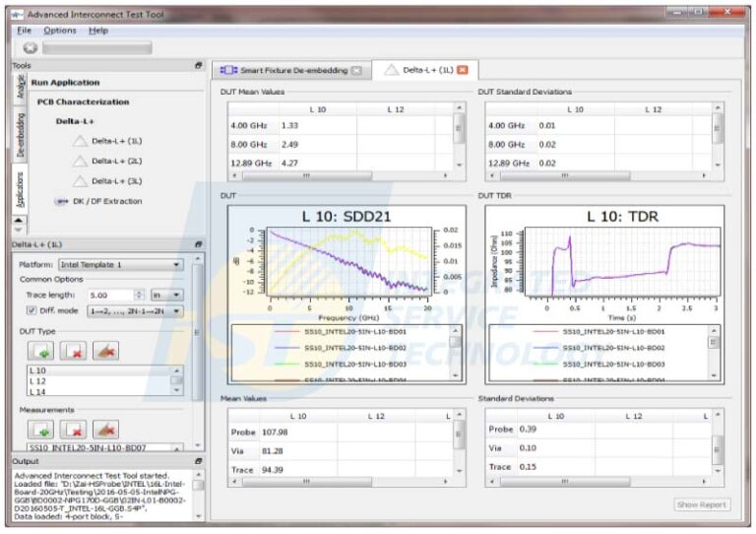Image resolution: width=756 pixels, height=534 pixels.
Task: Click Probe value 107.98 in Mean Values
Action: 275,433
